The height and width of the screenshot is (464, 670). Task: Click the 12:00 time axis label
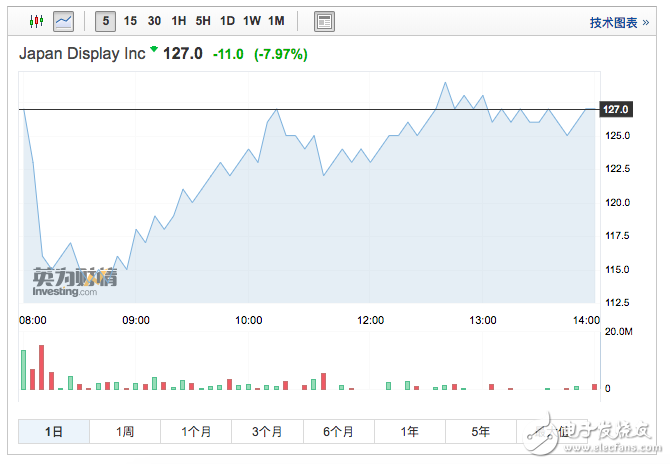coord(370,320)
